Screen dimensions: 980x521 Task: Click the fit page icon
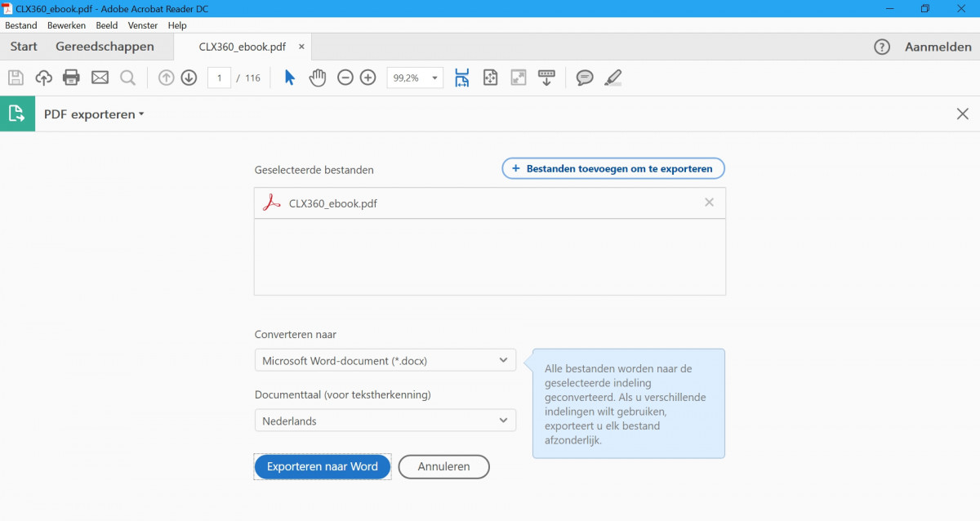[490, 78]
